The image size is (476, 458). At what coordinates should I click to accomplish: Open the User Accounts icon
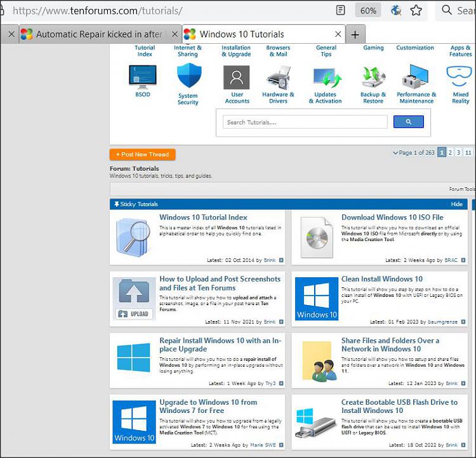237,77
